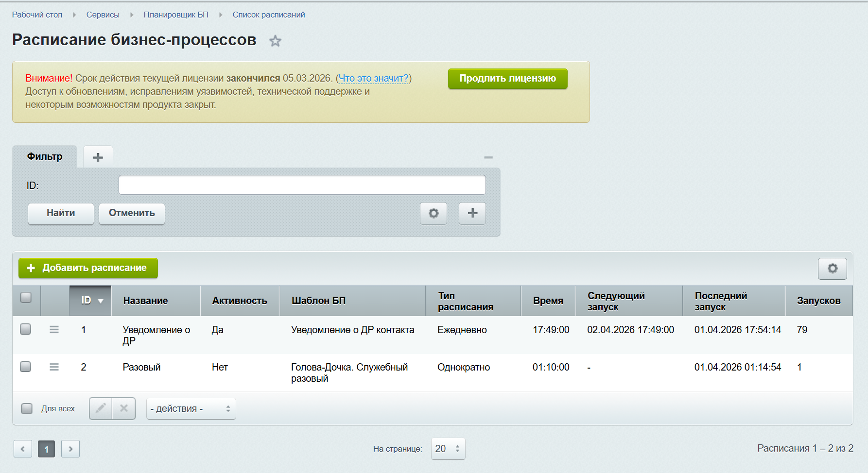Click the delete X icon
The height and width of the screenshot is (473, 868).
pyautogui.click(x=124, y=408)
